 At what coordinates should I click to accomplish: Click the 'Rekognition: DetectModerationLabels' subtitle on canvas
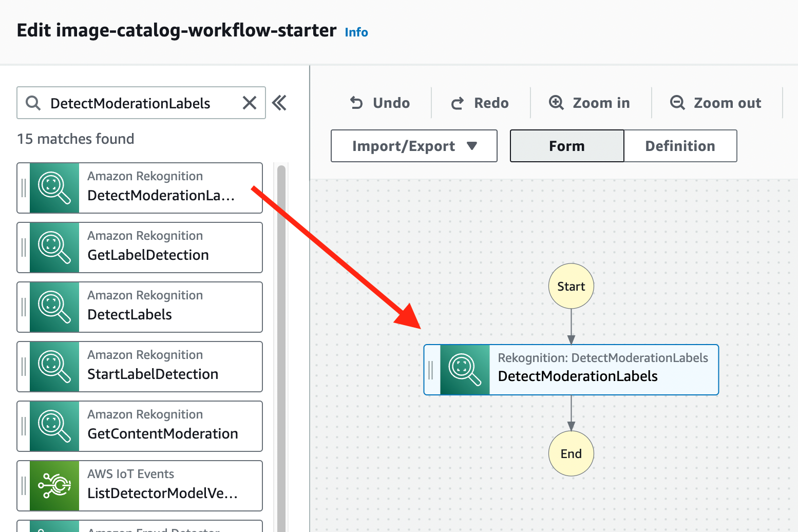(603, 358)
